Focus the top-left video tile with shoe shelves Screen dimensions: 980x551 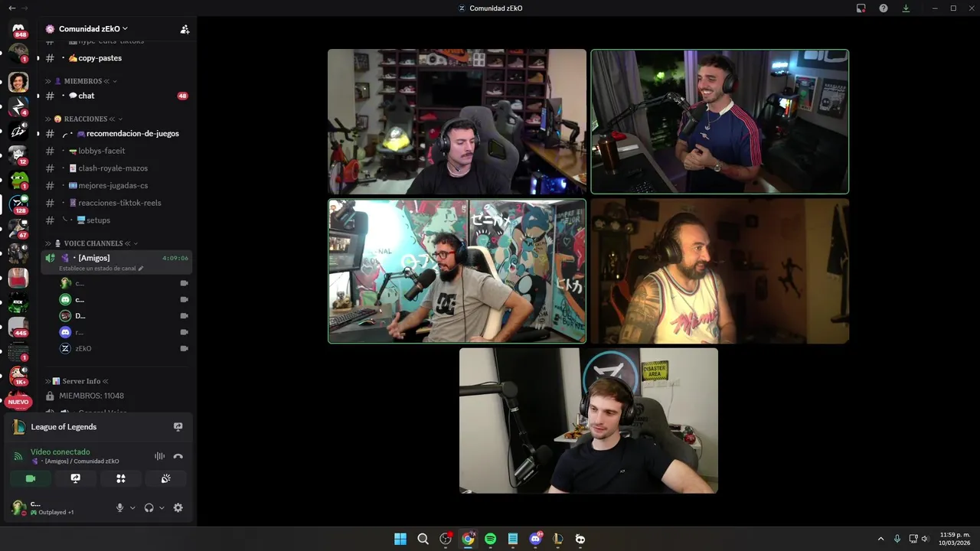click(457, 122)
